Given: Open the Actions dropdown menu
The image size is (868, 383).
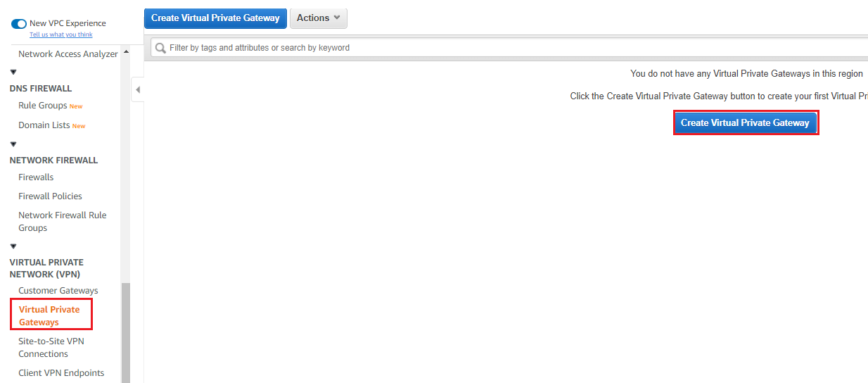Looking at the screenshot, I should point(319,18).
